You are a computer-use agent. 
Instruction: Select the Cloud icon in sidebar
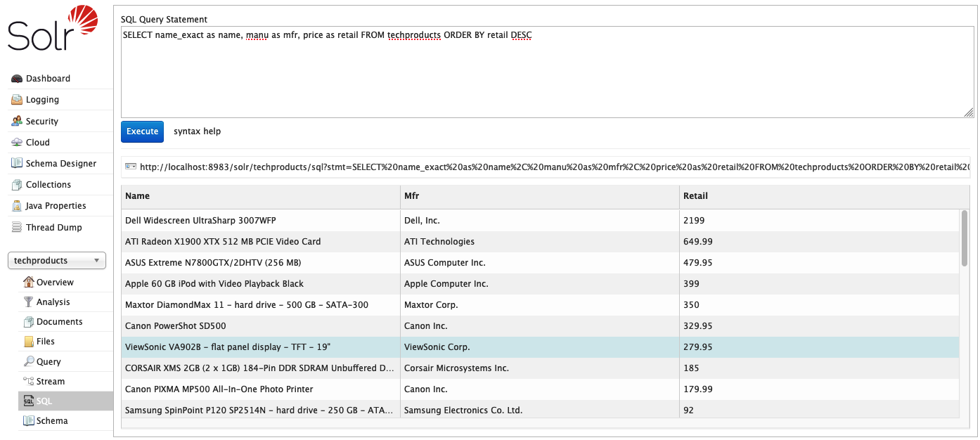[x=17, y=143]
